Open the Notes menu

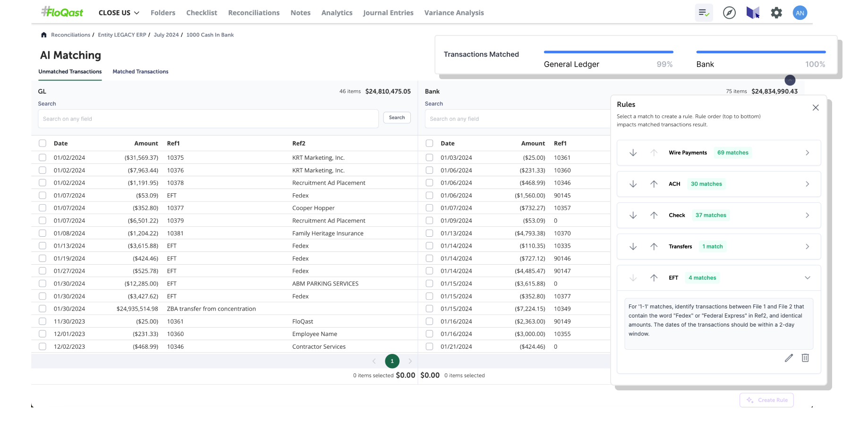pos(300,13)
